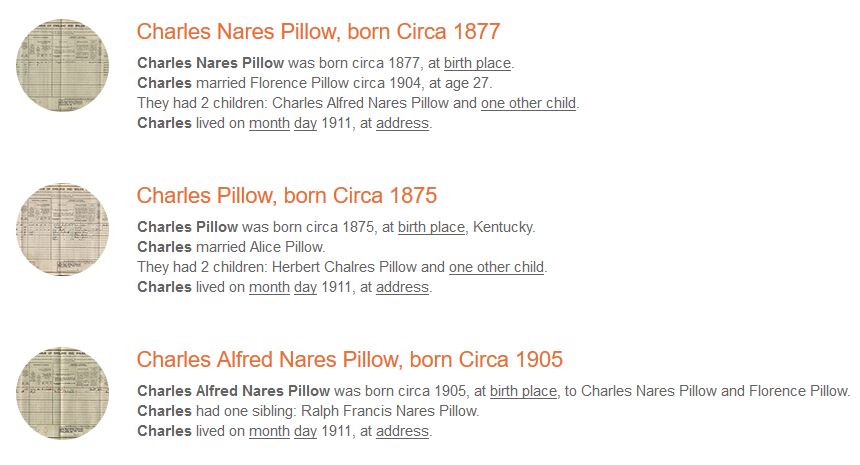860x465 pixels.
Task: Click 'month' link in the 1905 Charles Alfred record
Action: pyautogui.click(x=269, y=431)
